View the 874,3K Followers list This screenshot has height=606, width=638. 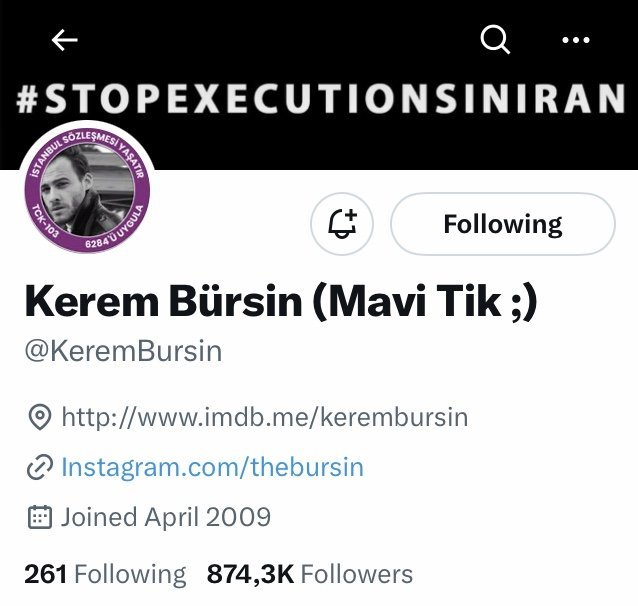click(x=310, y=574)
